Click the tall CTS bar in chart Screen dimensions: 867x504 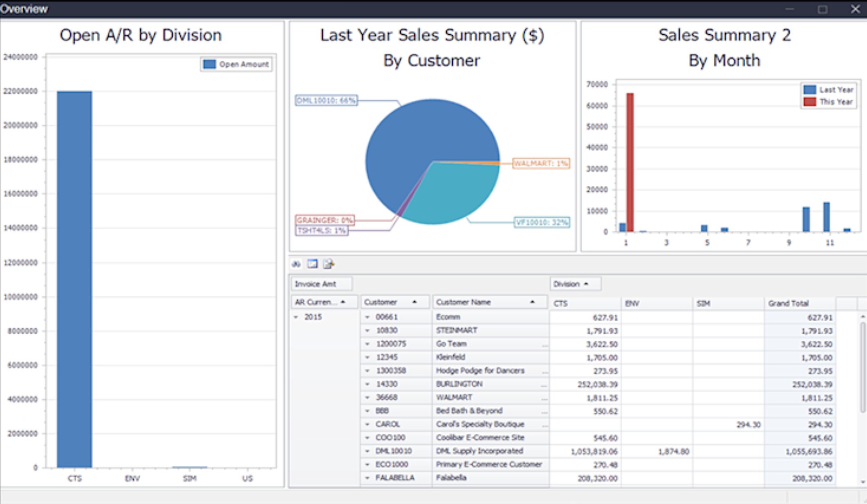tap(74, 279)
